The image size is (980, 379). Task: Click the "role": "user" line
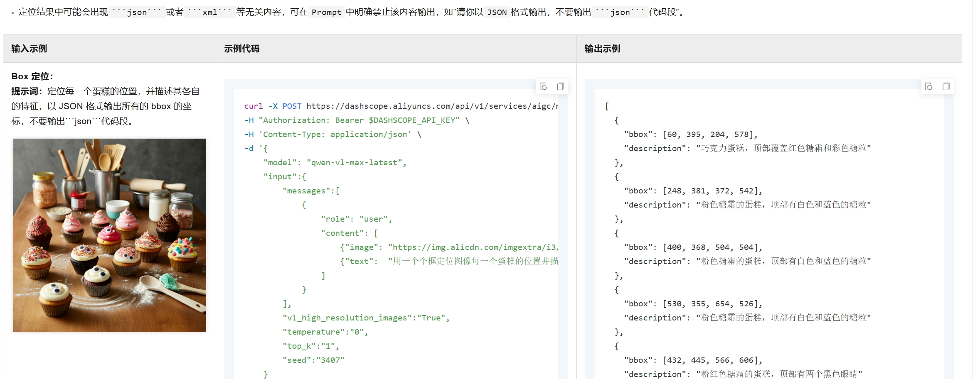point(356,219)
